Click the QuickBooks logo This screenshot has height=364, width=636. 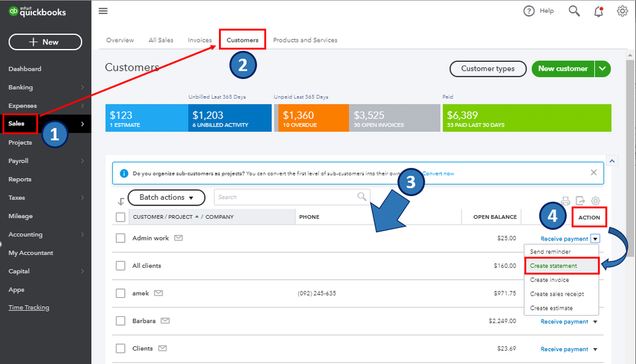coord(38,11)
